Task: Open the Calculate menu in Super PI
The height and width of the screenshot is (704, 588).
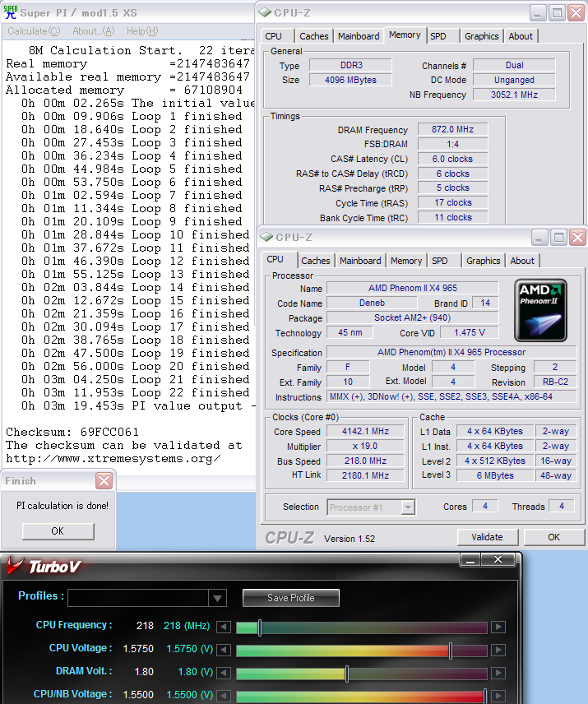Action: pyautogui.click(x=34, y=31)
